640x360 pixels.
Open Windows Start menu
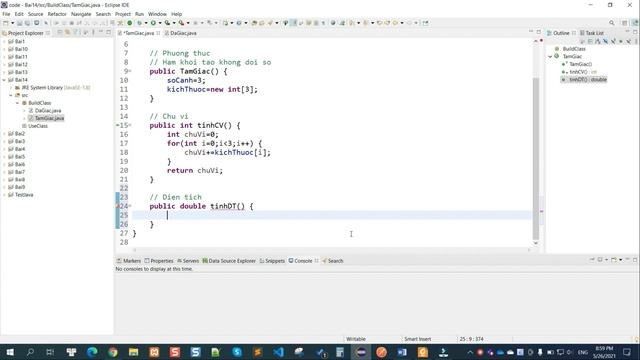tap(10, 352)
